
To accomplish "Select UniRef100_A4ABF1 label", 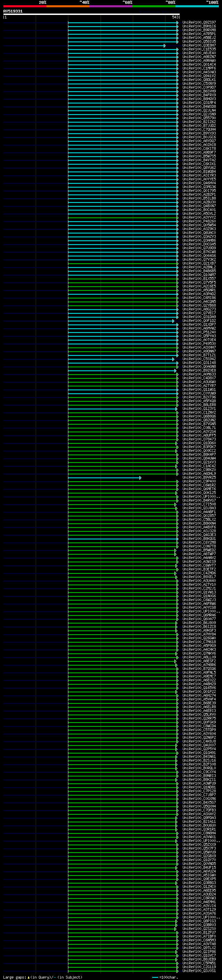I will [x=199, y=512].
